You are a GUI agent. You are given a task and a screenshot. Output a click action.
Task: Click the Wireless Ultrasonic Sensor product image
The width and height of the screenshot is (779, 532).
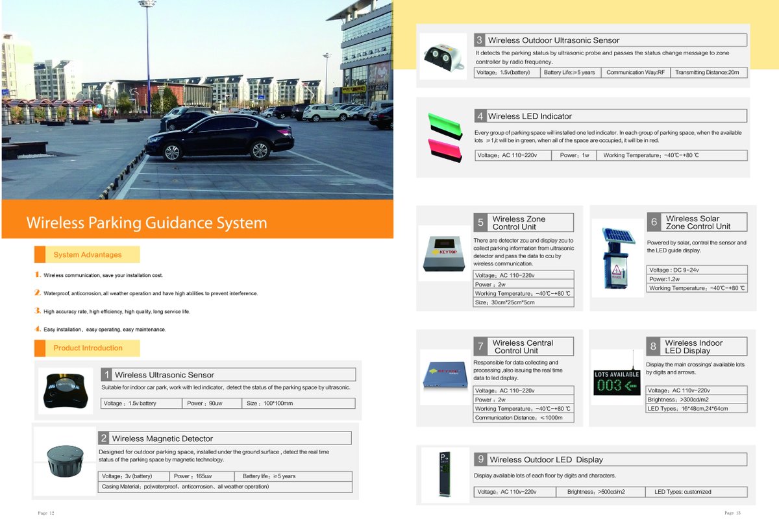coord(66,389)
